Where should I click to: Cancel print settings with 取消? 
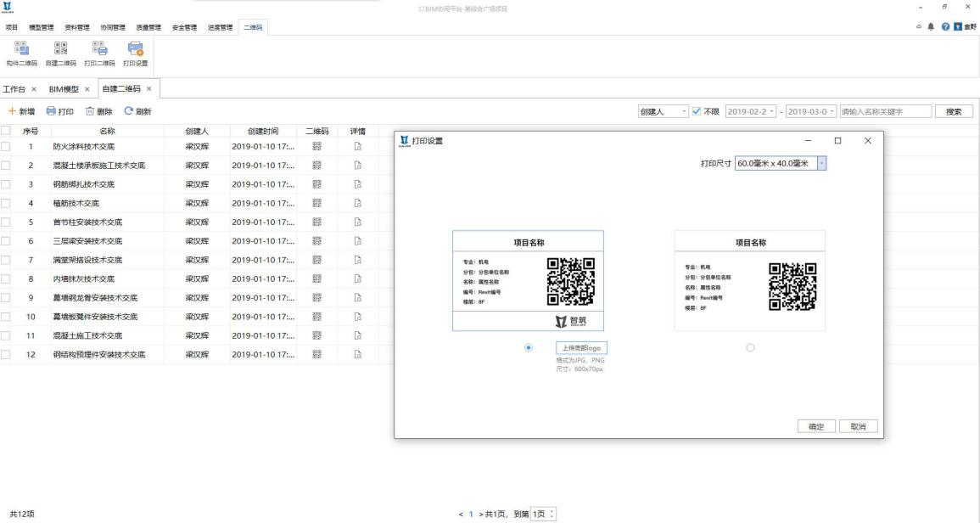[858, 426]
